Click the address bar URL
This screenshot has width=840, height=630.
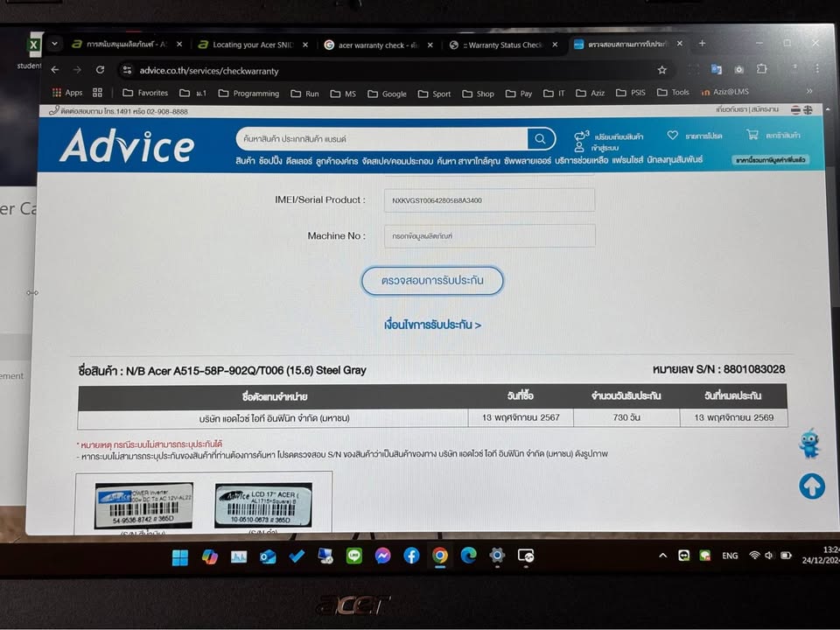pyautogui.click(x=209, y=71)
